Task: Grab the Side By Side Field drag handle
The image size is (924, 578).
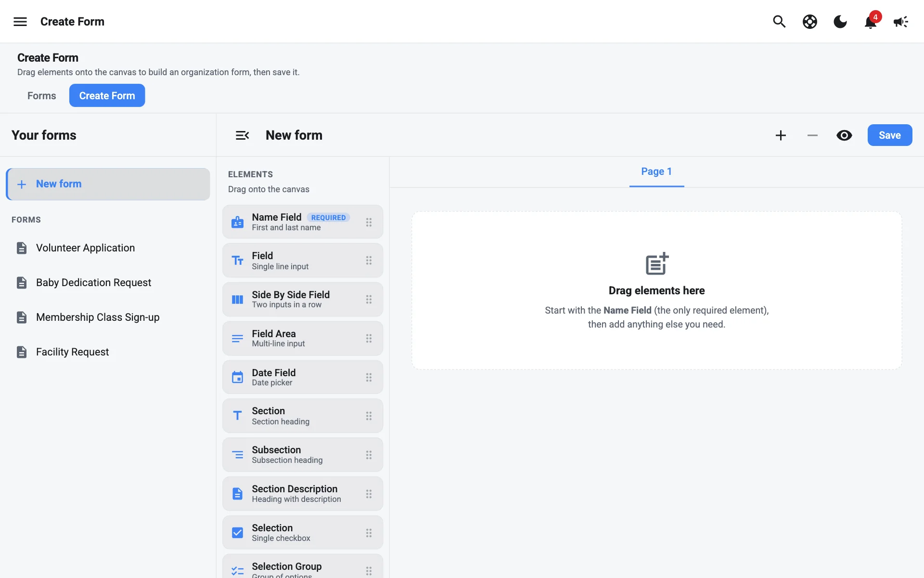Action: [369, 300]
